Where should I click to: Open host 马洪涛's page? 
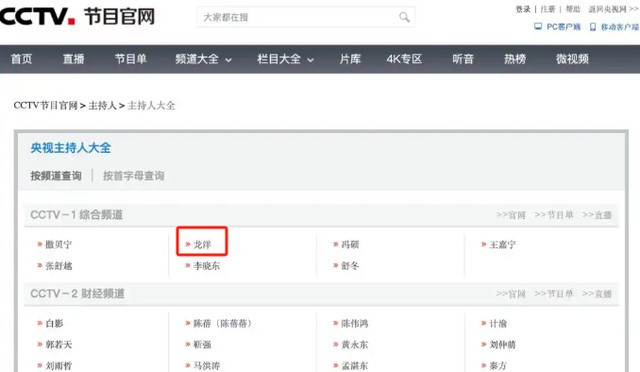[x=207, y=365]
